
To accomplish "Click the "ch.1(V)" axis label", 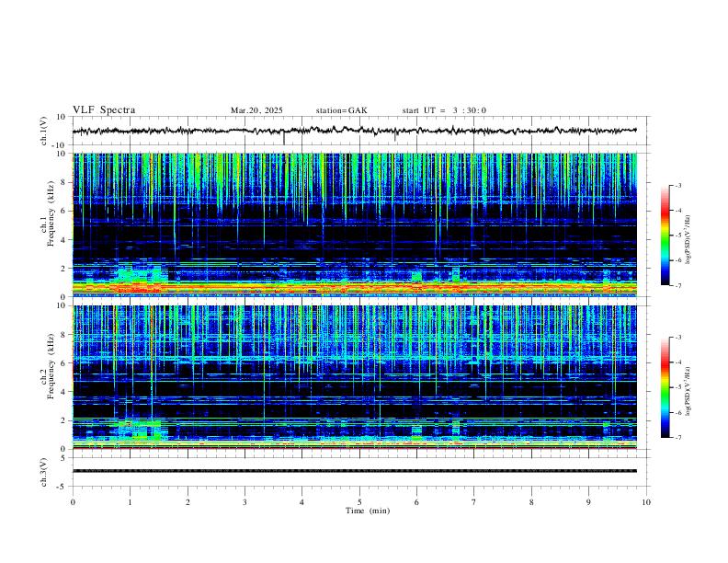I will (x=44, y=131).
